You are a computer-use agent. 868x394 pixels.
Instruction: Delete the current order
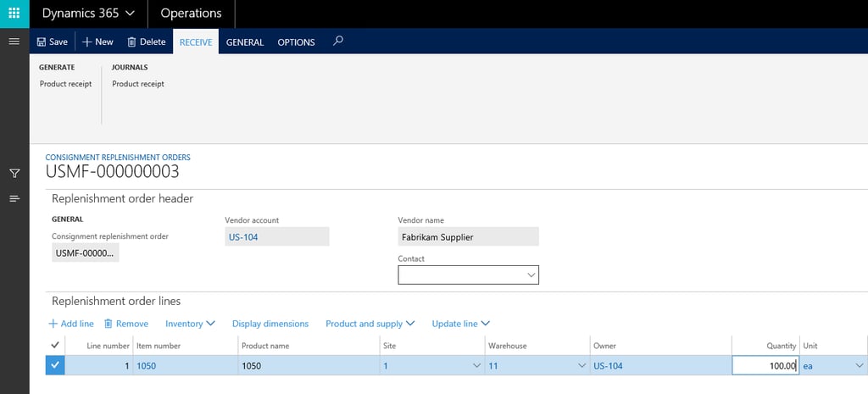click(x=146, y=42)
